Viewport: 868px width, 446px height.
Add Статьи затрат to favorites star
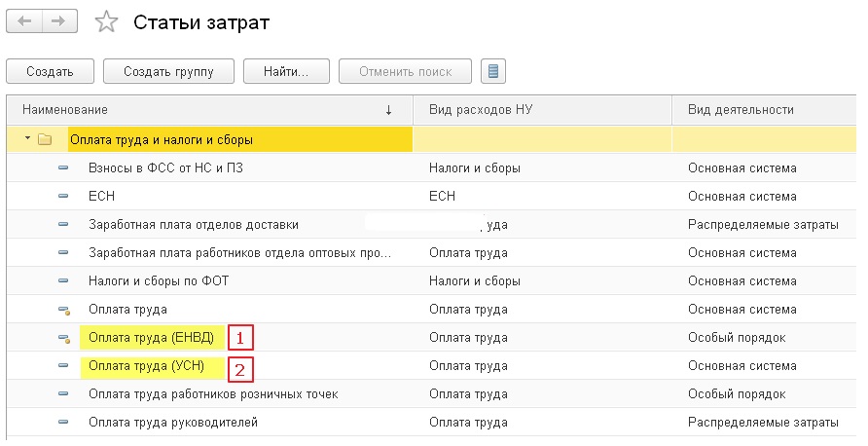click(x=106, y=22)
